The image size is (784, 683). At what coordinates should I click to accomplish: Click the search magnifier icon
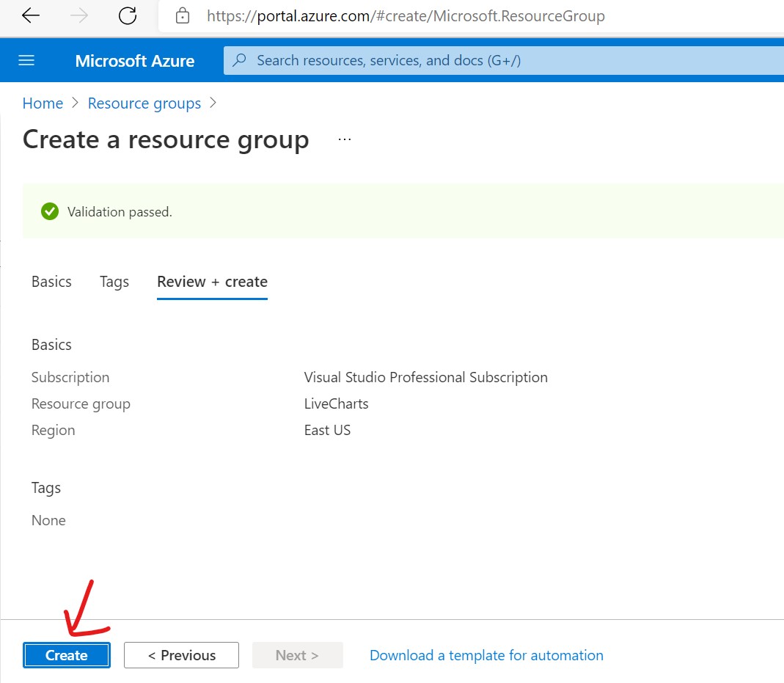pyautogui.click(x=239, y=61)
